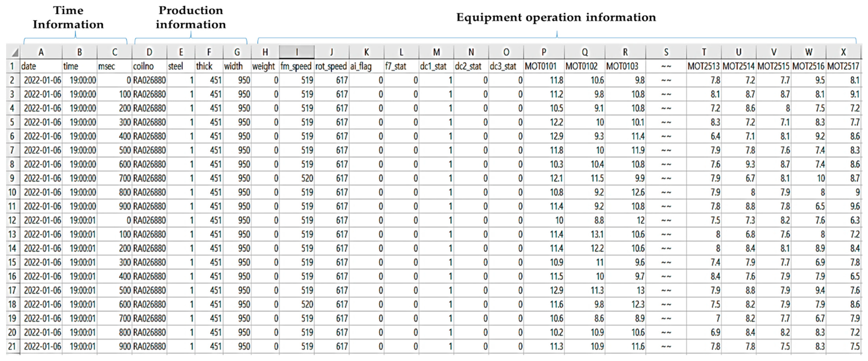Click the 'date' header cell
Image resolution: width=868 pixels, height=361 pixels.
coord(41,66)
